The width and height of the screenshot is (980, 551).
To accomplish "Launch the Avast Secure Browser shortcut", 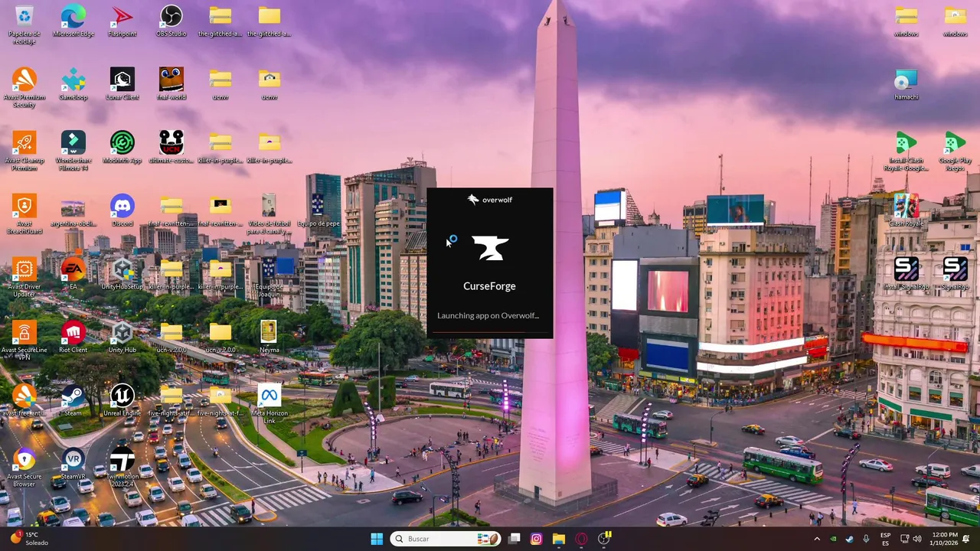I will pyautogui.click(x=24, y=468).
